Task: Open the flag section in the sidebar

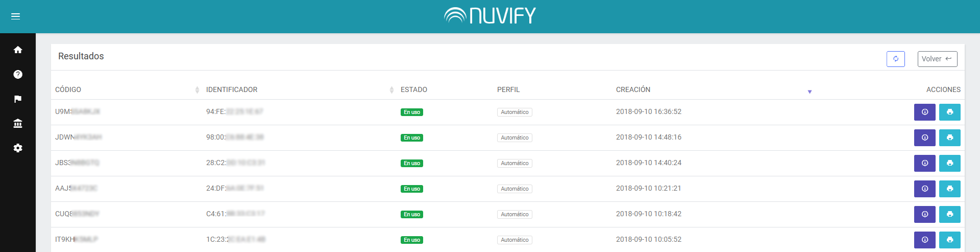Action: click(x=18, y=99)
